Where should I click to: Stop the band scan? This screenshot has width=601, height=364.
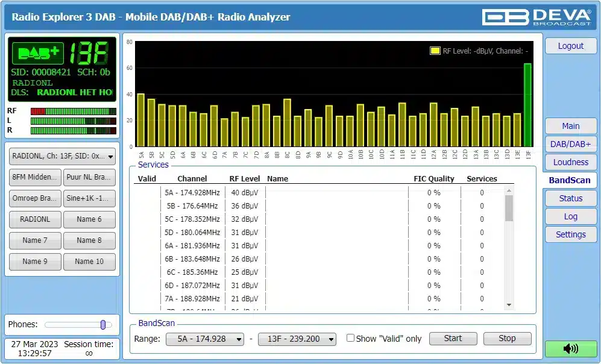pyautogui.click(x=507, y=339)
